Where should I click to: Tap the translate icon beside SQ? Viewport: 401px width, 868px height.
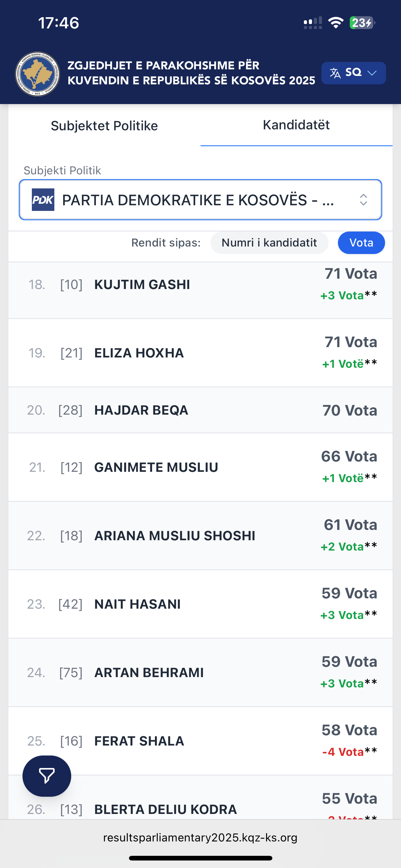[x=335, y=73]
